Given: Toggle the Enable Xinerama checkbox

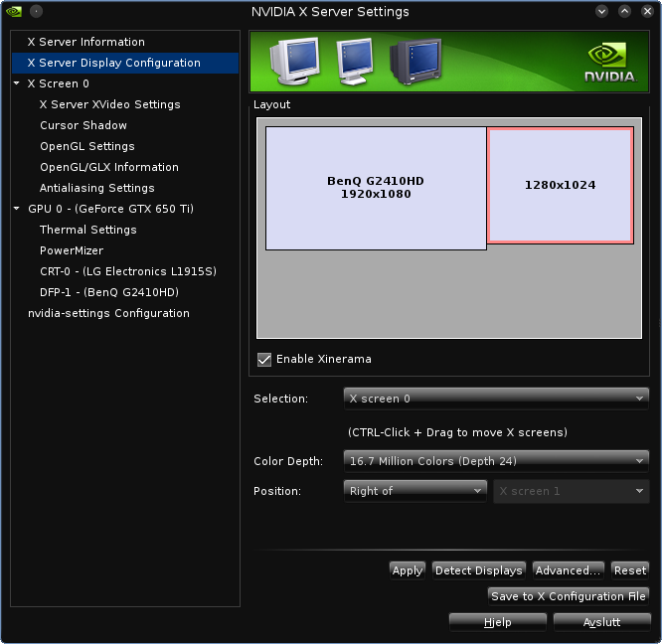Looking at the screenshot, I should tap(264, 360).
